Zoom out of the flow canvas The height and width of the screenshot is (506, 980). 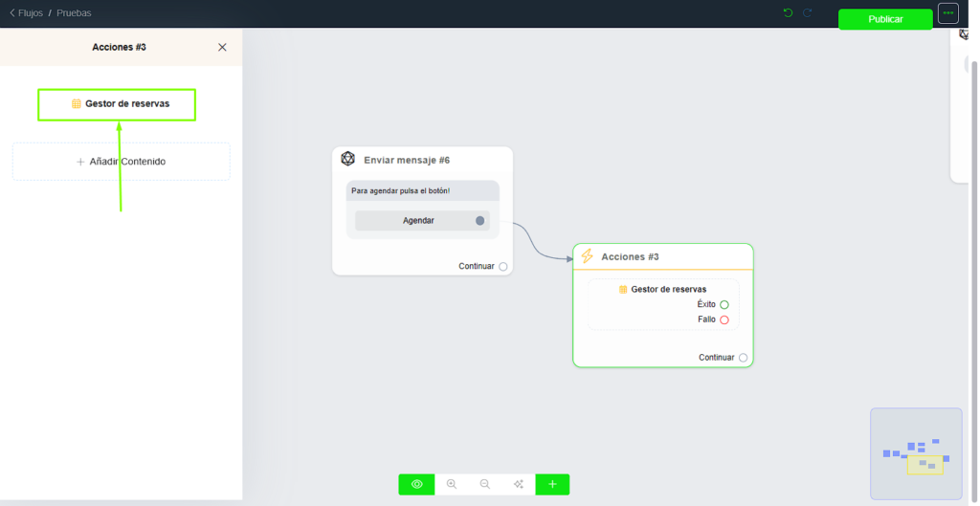click(485, 484)
